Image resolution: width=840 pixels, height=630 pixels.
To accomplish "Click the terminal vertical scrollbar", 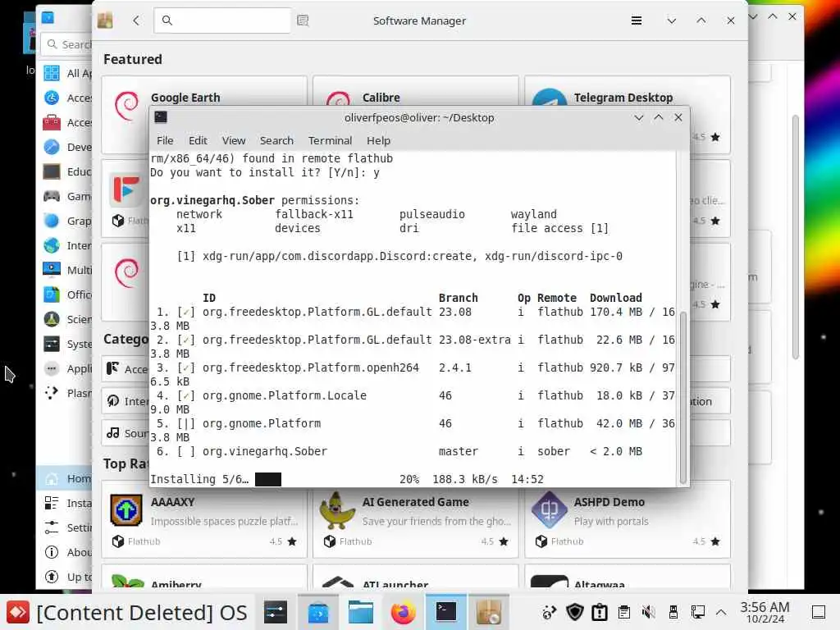I will (x=682, y=396).
